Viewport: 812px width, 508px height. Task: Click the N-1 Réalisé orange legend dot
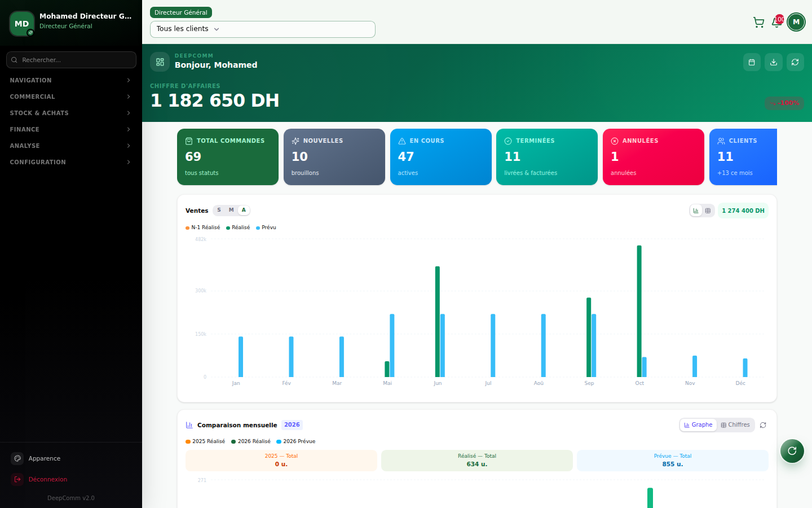point(187,228)
